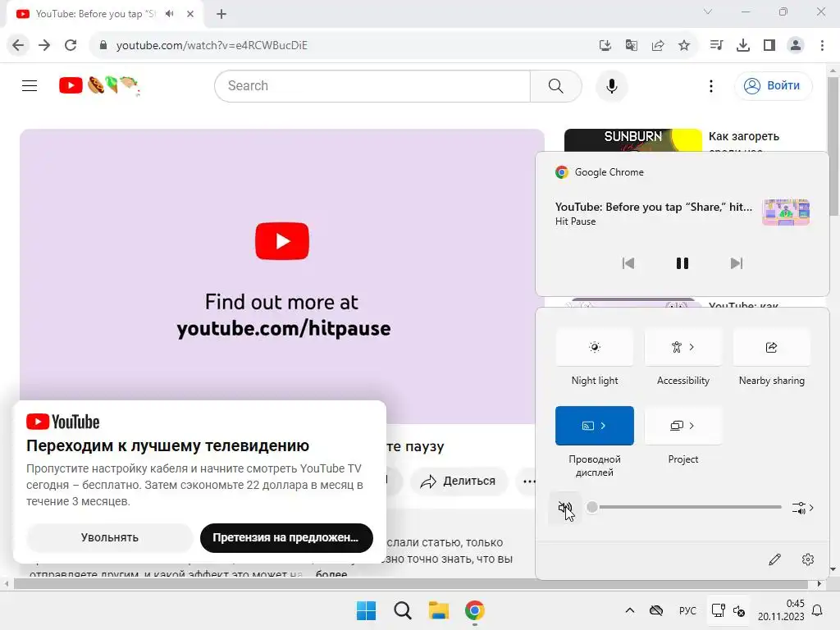Go forward in Chrome
Viewport: 840px width, 630px height.
(44, 45)
